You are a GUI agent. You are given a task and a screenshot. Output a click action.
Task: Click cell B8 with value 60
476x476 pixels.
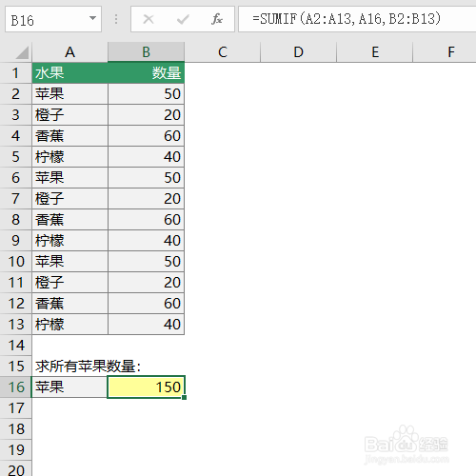click(x=146, y=220)
